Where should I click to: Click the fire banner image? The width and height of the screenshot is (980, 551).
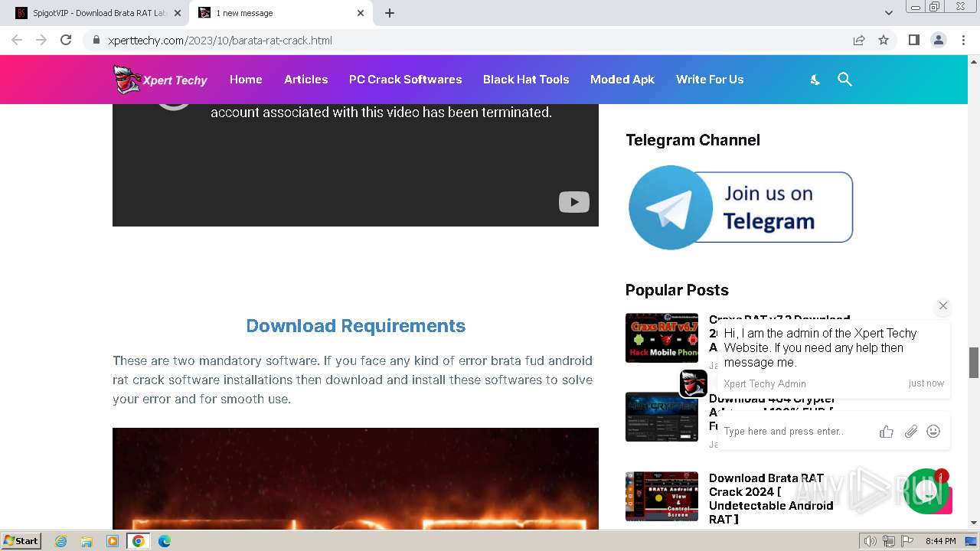pos(355,479)
